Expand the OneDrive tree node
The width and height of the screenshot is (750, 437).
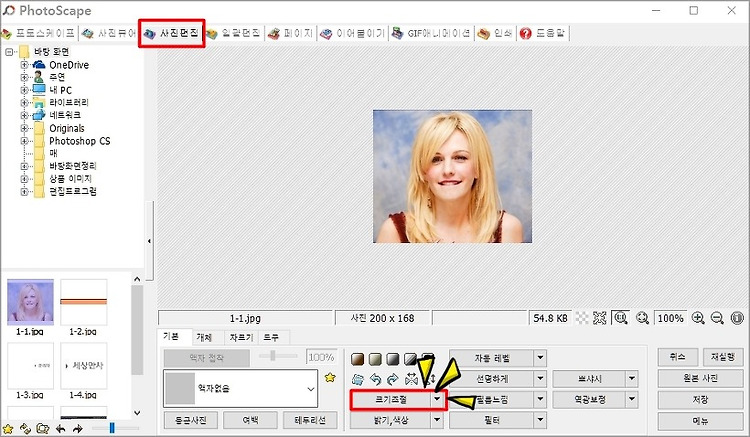point(24,64)
